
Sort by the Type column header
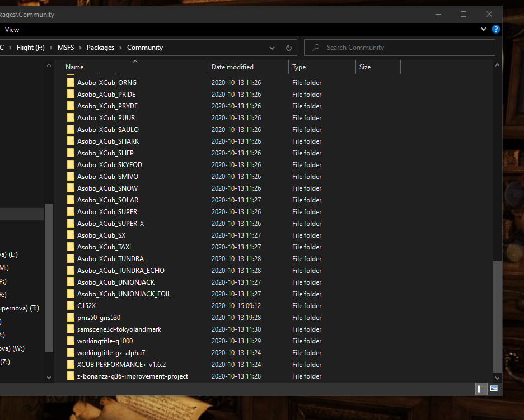point(322,67)
